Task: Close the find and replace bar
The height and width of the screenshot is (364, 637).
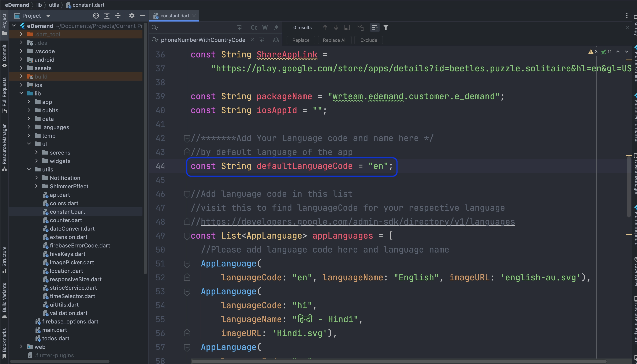Action: tap(627, 27)
